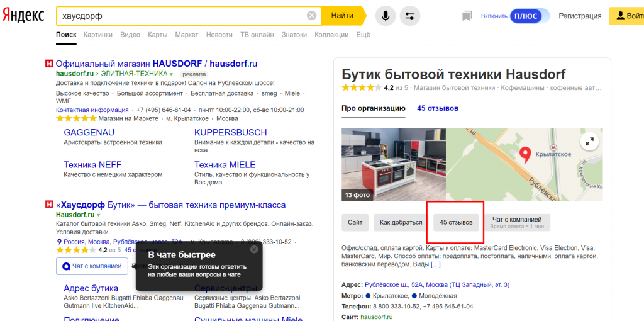Switch to the Картинки tab

(97, 35)
